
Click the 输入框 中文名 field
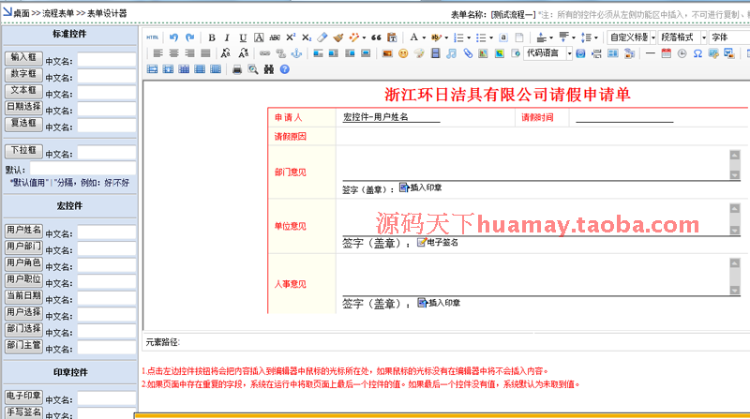(107, 60)
